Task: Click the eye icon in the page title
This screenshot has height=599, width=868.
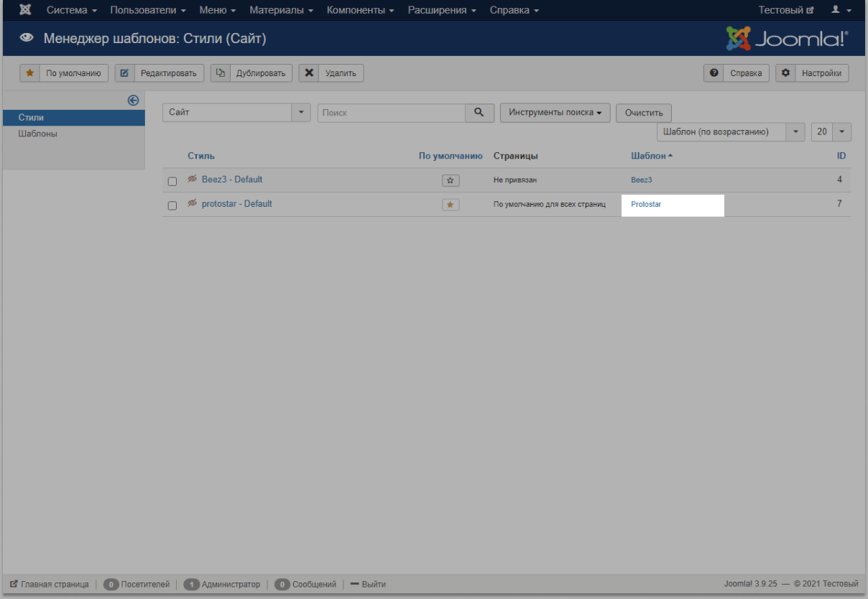Action: click(x=27, y=39)
